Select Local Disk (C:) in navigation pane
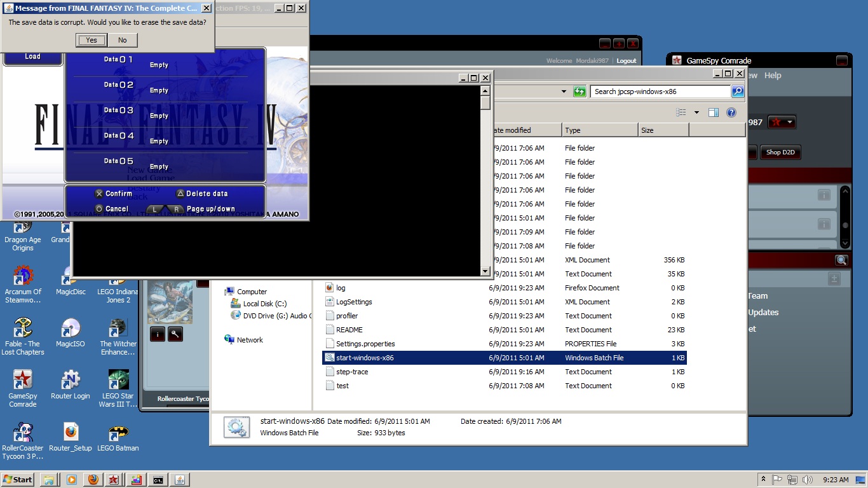Image resolution: width=868 pixels, height=488 pixels. [x=264, y=304]
